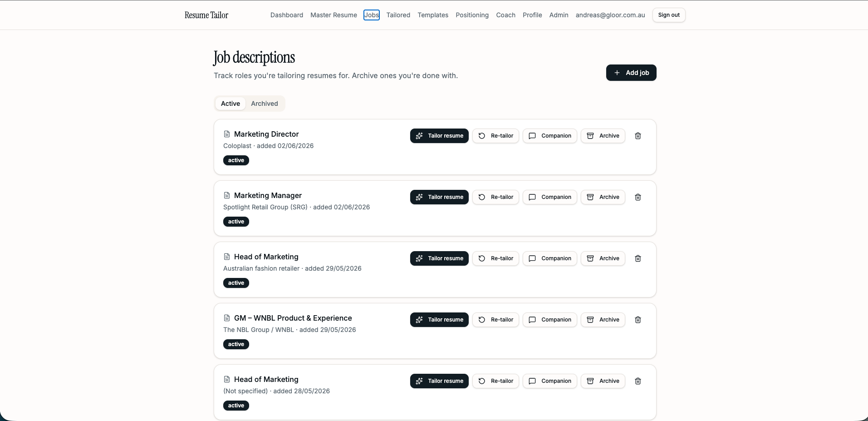Select the Active tab
The width and height of the screenshot is (868, 421).
230,104
